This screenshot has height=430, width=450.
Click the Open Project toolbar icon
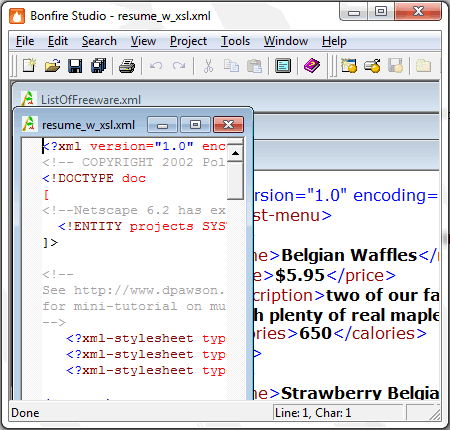(372, 66)
